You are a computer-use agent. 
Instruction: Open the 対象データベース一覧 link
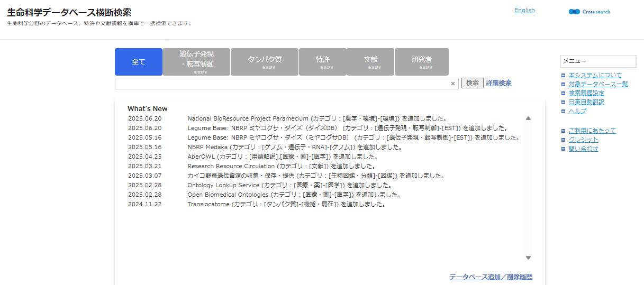coord(598,84)
